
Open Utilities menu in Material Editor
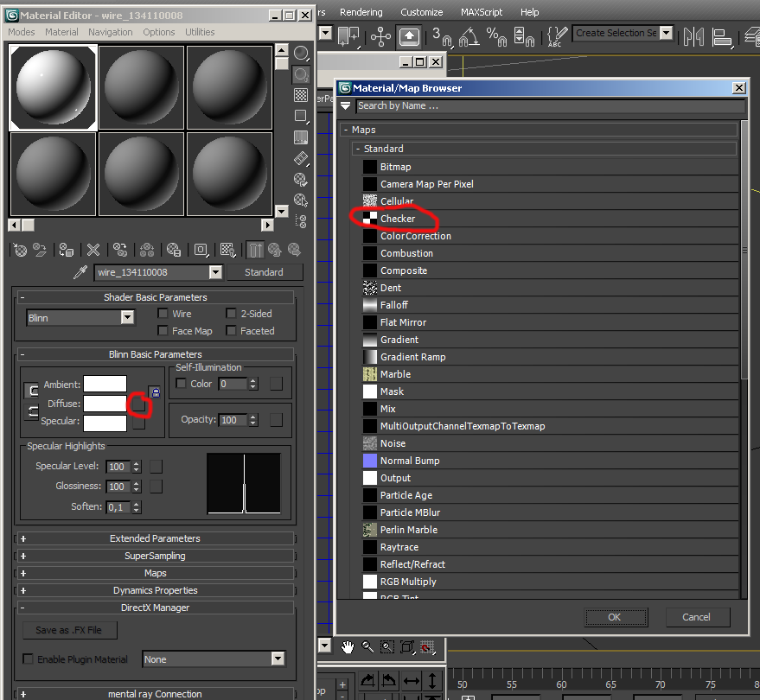(x=200, y=32)
